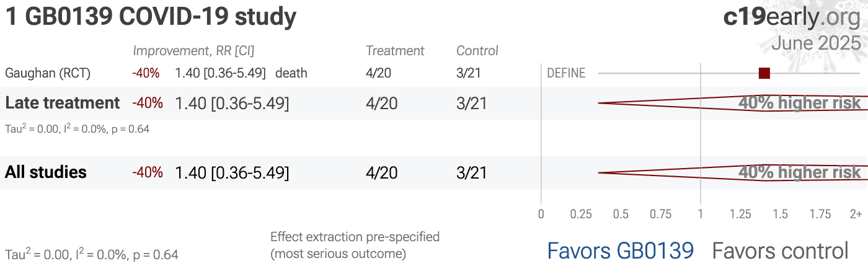Click the '1 GB0139 COVID-19 study' title
Image resolution: width=868 pixels, height=266 pixels.
151,17
